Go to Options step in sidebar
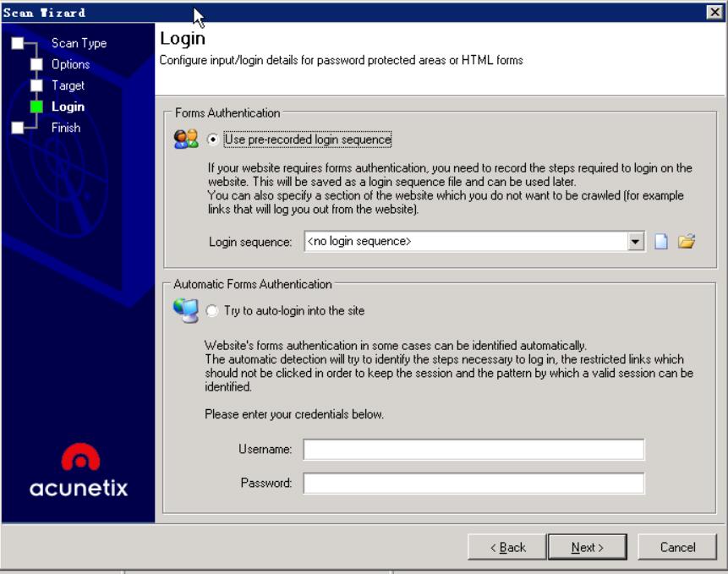Screen dimensions: 728x574 click(70, 64)
